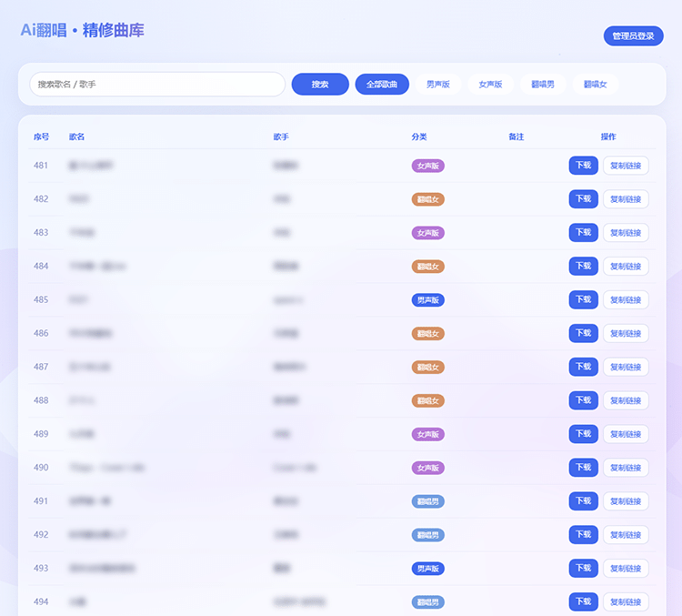Download song in row 491
682x616 pixels.
pos(583,500)
